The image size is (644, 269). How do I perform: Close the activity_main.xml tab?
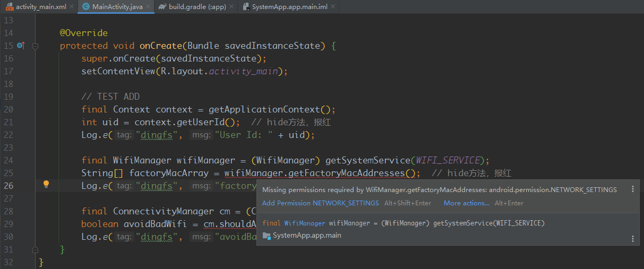pyautogui.click(x=72, y=7)
